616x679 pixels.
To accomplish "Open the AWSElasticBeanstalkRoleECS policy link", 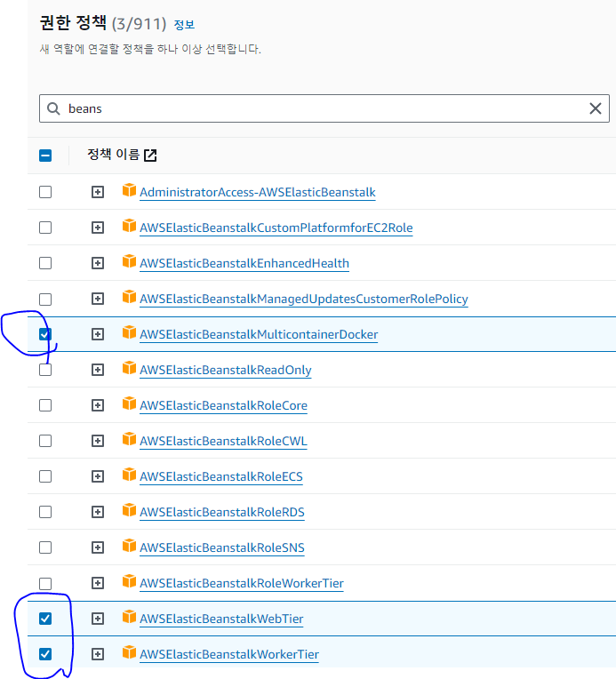I will click(221, 476).
